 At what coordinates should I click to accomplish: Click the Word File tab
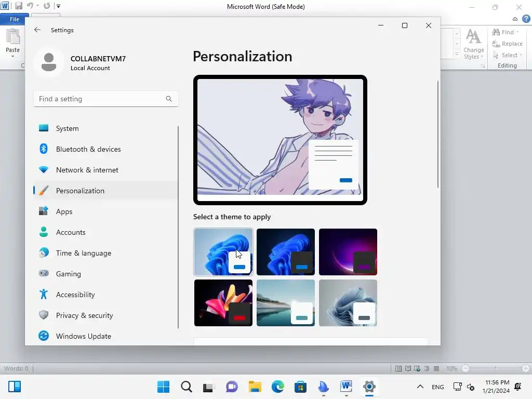click(14, 19)
